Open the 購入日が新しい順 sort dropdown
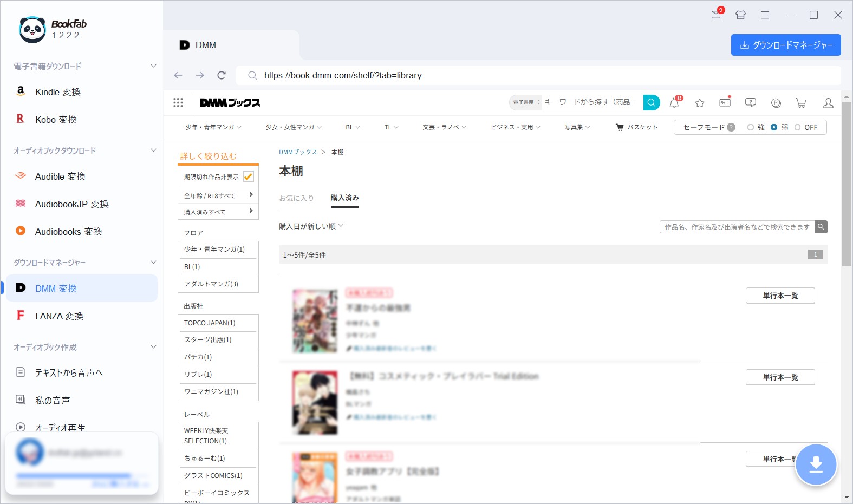Image resolution: width=853 pixels, height=504 pixels. (x=311, y=226)
